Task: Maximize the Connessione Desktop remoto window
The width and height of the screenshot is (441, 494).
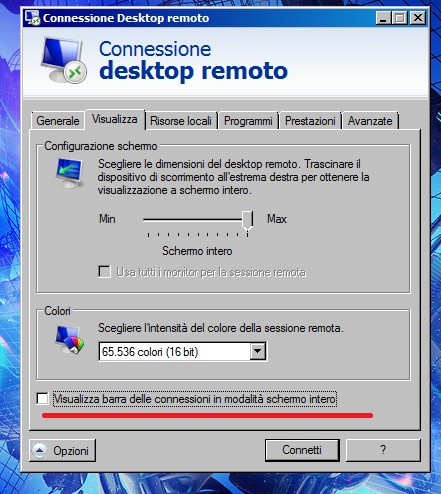Action: point(400,18)
